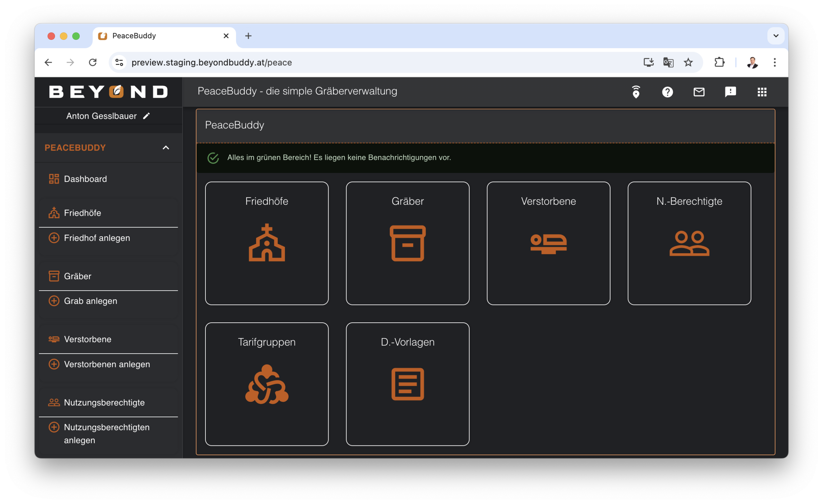
Task: Click Friedhof anlegen link
Action: 96,238
